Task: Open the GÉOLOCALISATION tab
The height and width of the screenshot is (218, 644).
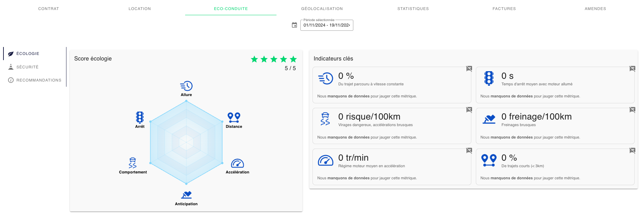Action: coord(322,9)
